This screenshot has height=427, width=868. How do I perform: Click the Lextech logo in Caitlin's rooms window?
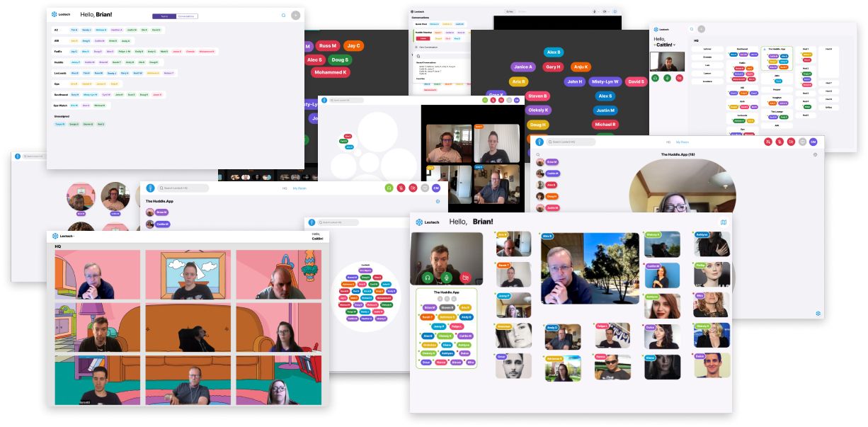coord(661,29)
